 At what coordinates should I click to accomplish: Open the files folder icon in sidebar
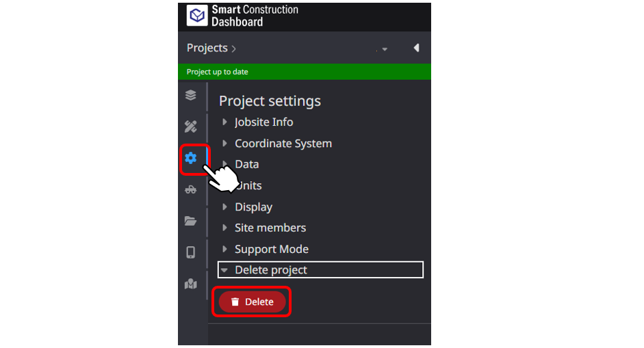190,221
